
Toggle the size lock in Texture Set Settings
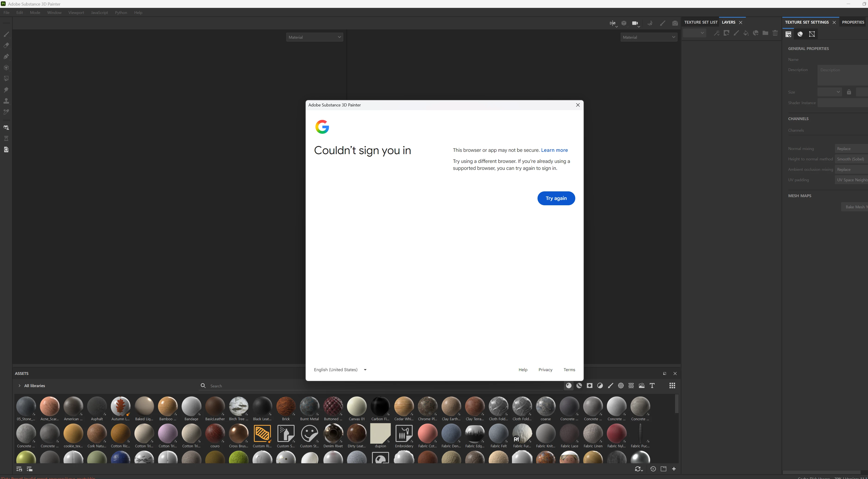[x=849, y=92]
